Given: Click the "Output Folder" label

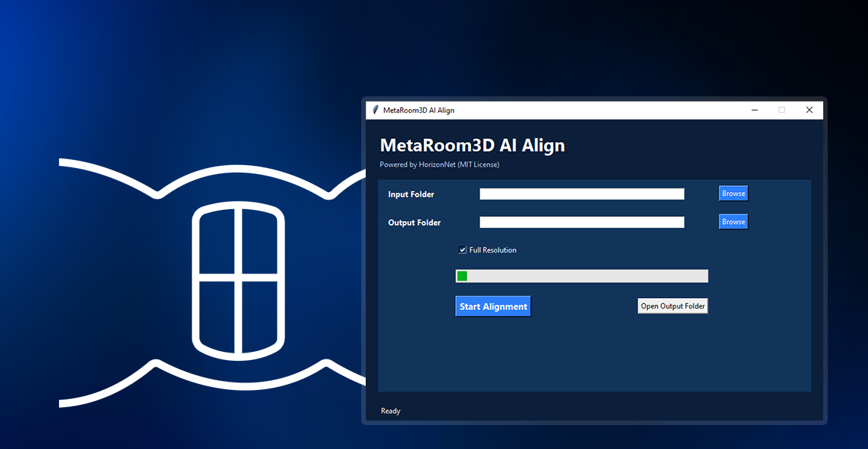Looking at the screenshot, I should point(415,223).
